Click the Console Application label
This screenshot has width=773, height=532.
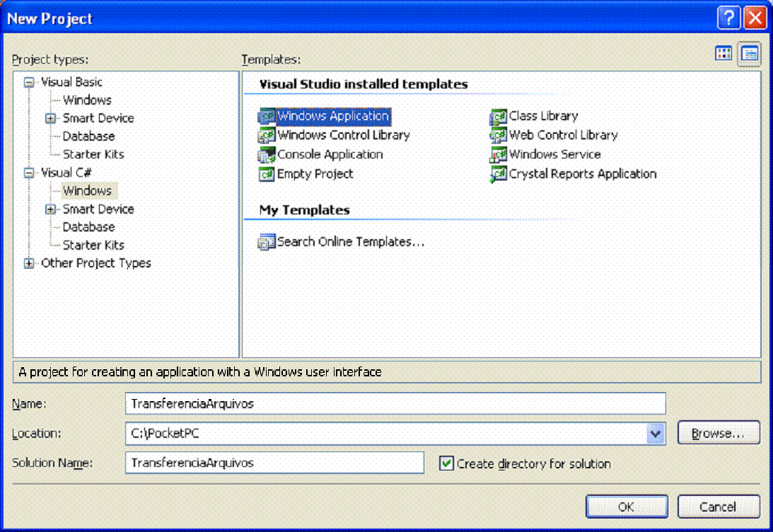[x=330, y=155]
